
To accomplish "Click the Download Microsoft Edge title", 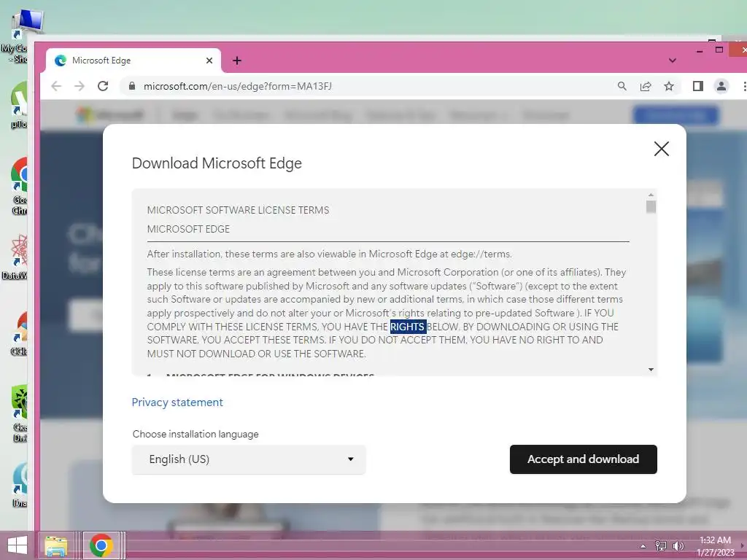I will click(x=217, y=163).
